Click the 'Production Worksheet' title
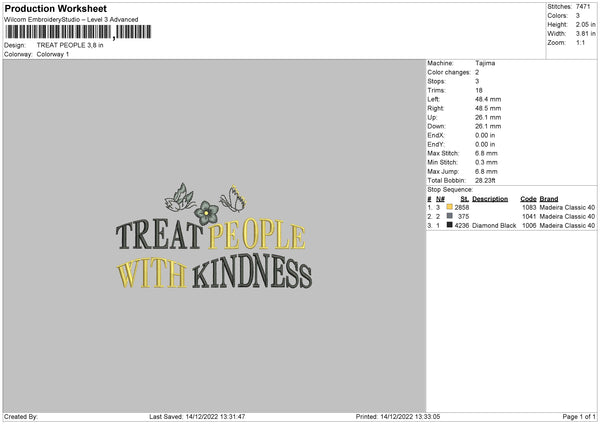Viewport: 600px width, 424px height. pos(55,8)
